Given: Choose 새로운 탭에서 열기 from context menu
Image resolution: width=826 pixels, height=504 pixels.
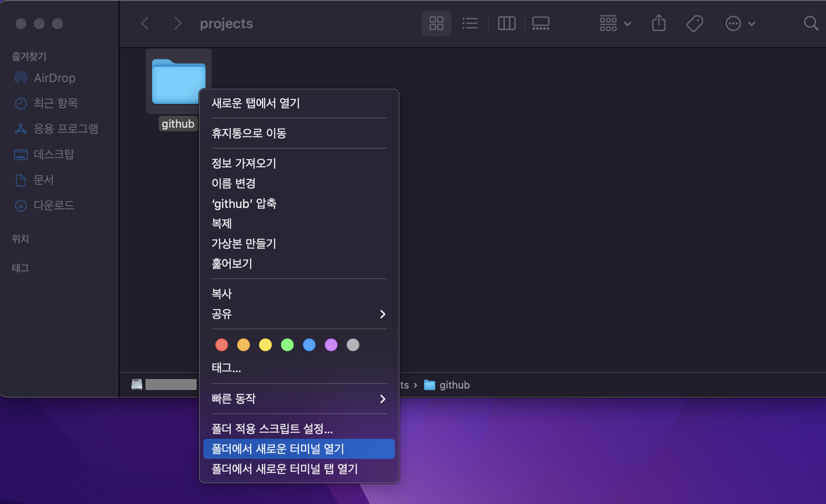Looking at the screenshot, I should tap(299, 103).
